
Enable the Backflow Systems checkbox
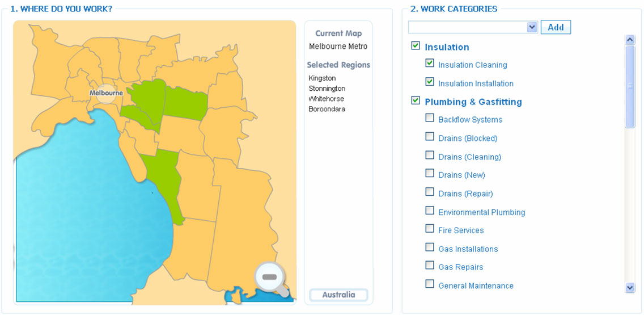tap(430, 118)
